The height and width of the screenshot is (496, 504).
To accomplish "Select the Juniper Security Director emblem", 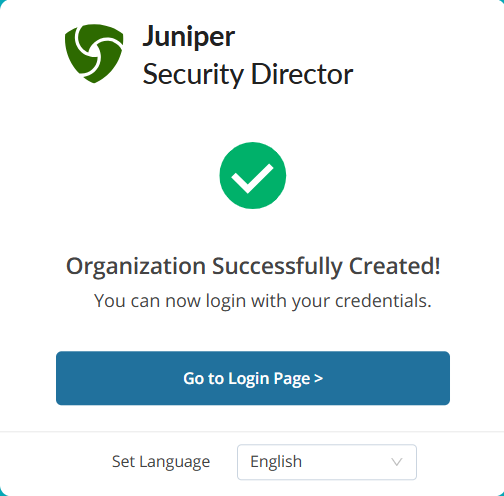I will click(94, 53).
